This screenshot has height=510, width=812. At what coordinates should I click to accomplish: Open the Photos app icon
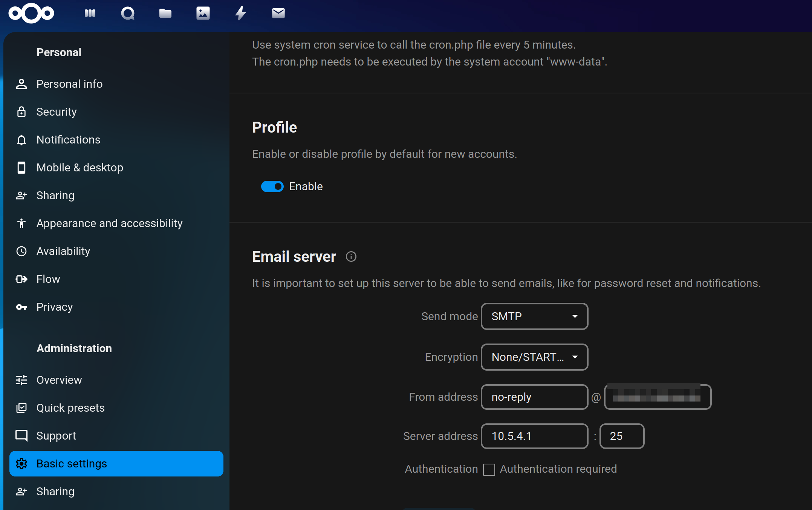(x=203, y=14)
